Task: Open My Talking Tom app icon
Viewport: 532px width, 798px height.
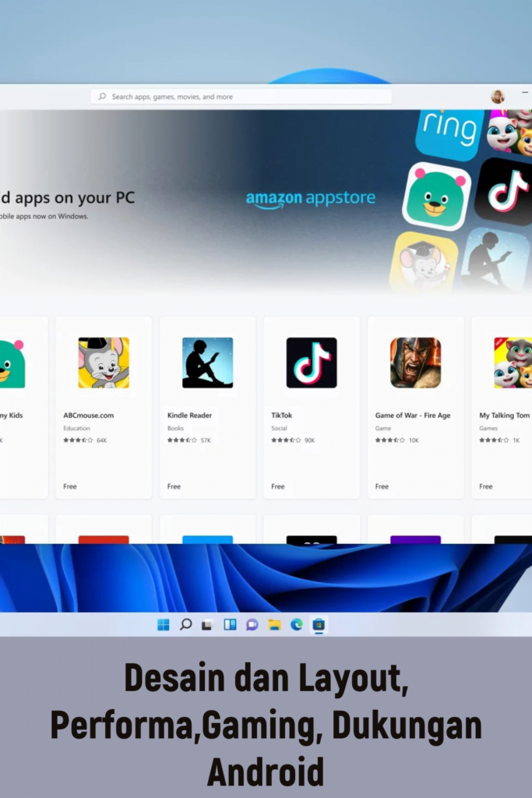Action: coord(513,362)
